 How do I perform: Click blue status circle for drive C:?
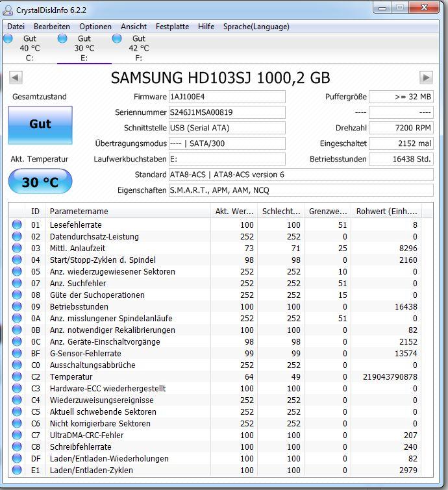click(x=8, y=38)
